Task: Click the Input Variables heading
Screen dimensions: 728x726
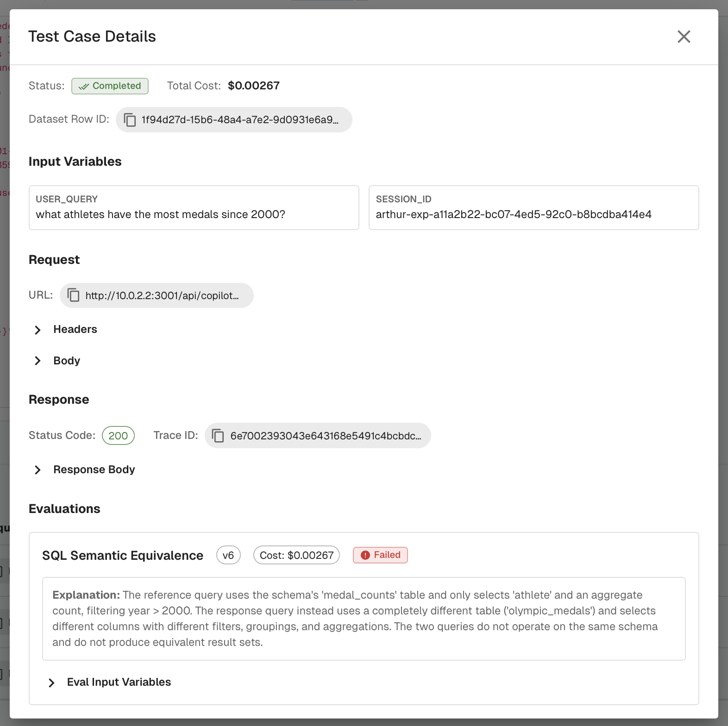Action: [x=75, y=162]
